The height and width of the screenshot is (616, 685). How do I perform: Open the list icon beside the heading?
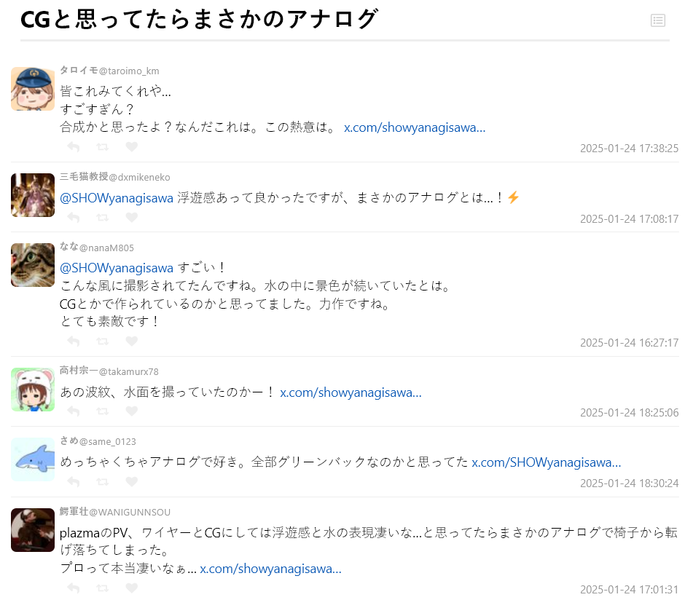tap(657, 20)
